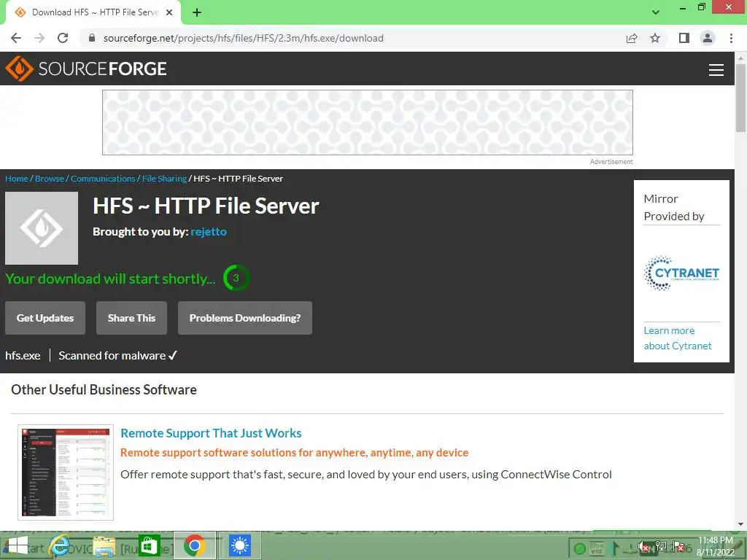Reload the SourceForge page
The width and height of the screenshot is (747, 560).
click(63, 38)
